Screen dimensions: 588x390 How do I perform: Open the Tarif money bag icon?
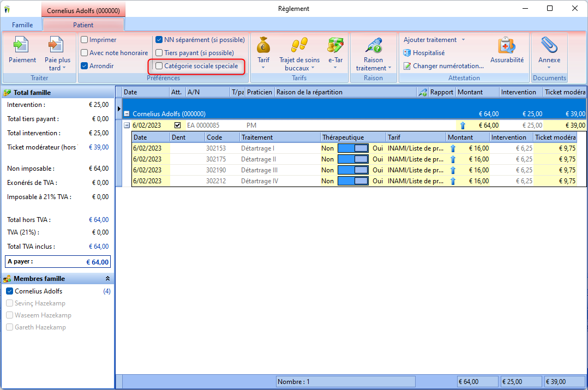[x=263, y=45]
